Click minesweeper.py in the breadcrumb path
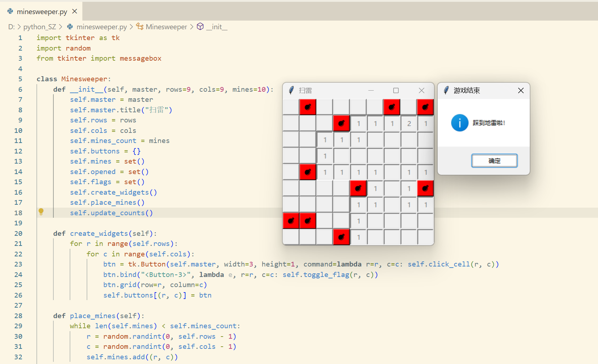Screen dimensions: 598x364 click(x=101, y=27)
